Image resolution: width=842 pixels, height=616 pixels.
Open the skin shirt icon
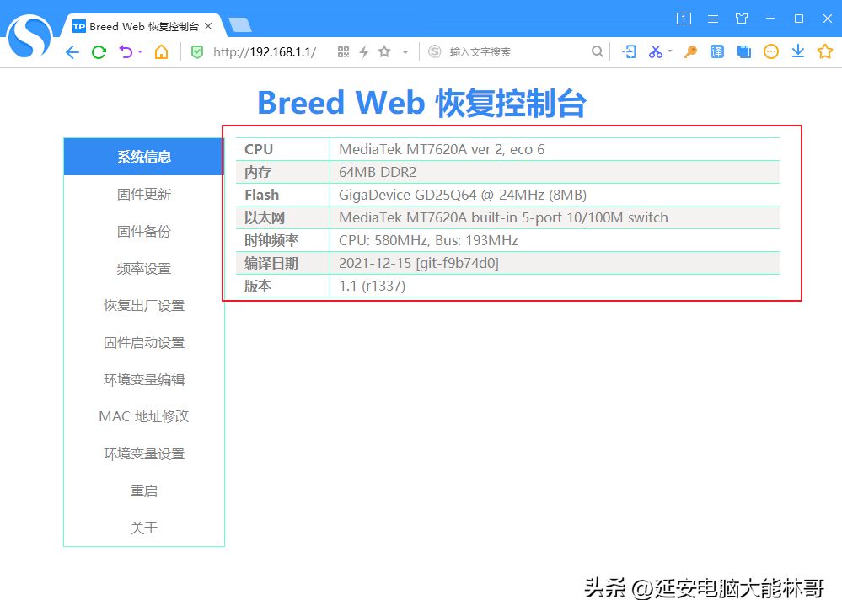tap(742, 19)
